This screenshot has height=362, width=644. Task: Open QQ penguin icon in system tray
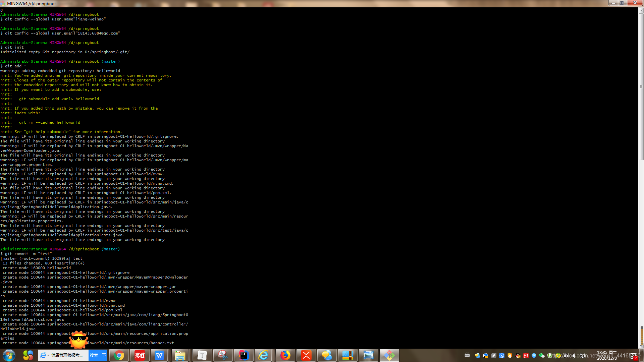[518, 356]
